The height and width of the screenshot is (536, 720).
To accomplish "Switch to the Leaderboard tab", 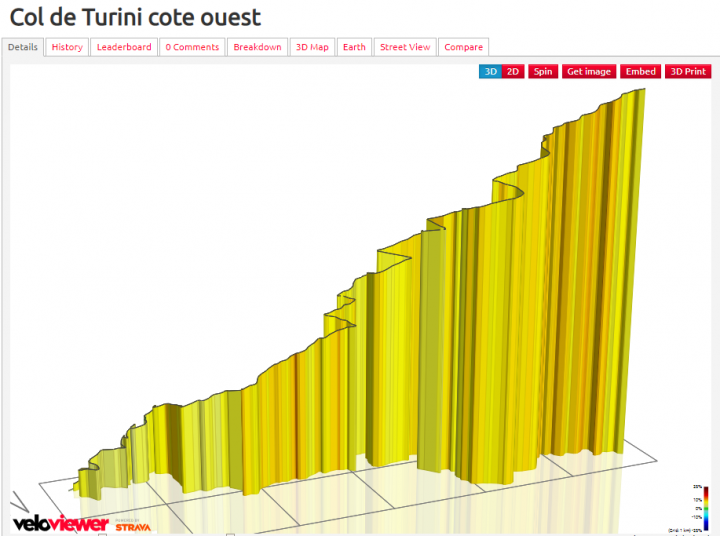I will (124, 47).
